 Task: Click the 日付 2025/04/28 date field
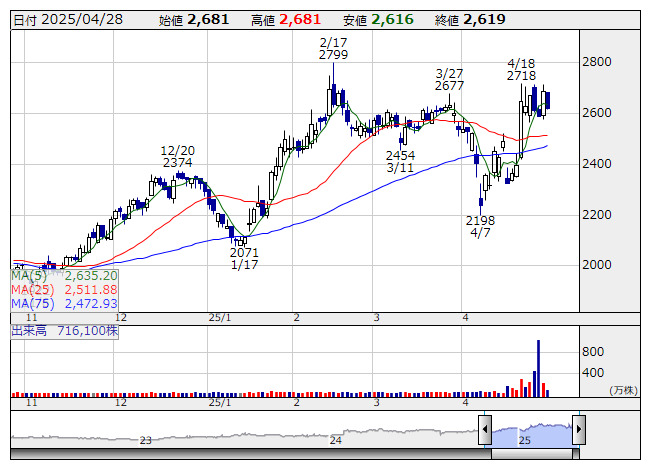[x=66, y=19]
